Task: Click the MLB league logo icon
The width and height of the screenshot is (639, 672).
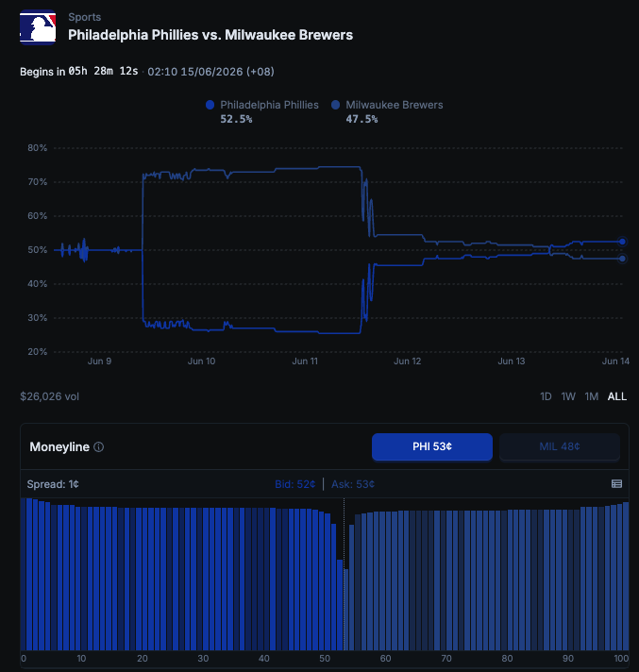Action: pos(38,27)
